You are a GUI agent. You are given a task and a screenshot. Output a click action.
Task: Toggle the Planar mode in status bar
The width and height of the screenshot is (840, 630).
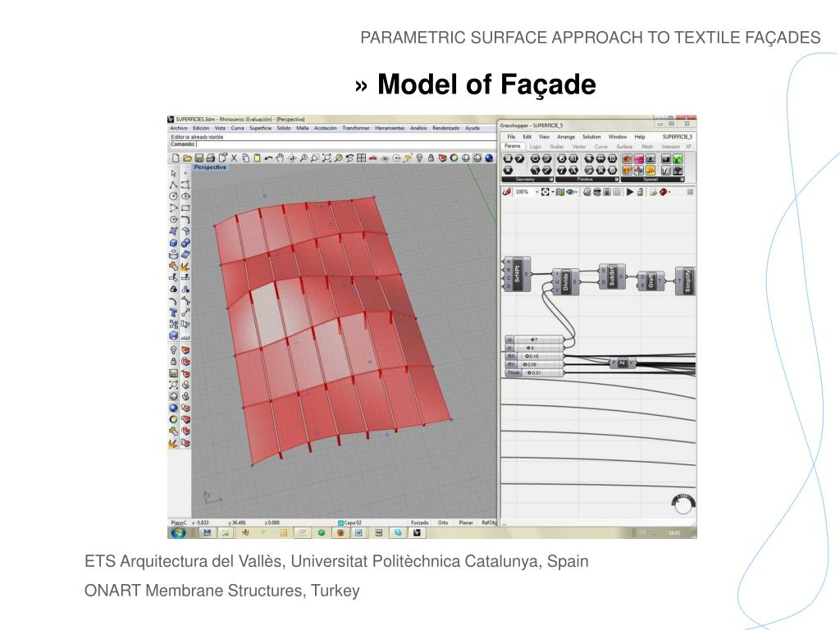click(466, 523)
